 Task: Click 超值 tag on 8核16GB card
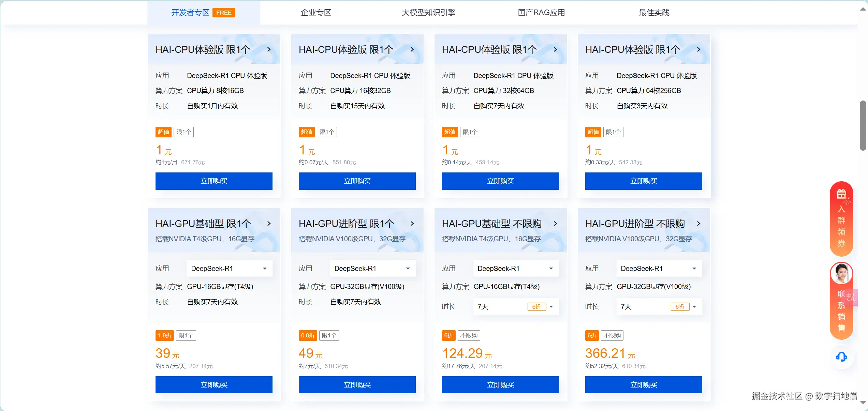163,132
